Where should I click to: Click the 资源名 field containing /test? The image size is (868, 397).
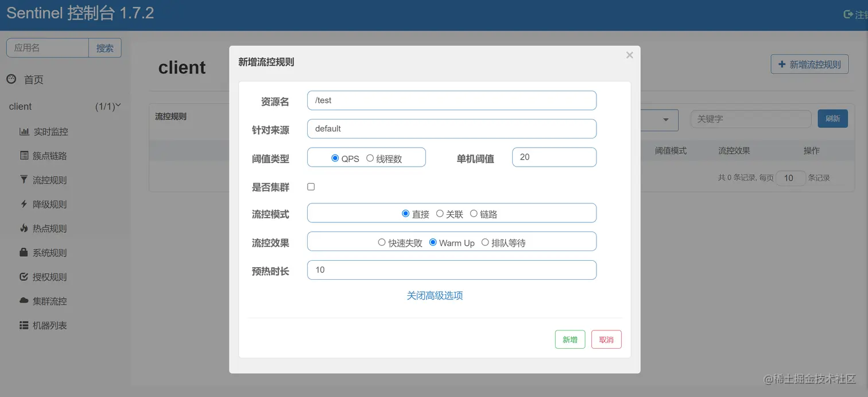(452, 100)
